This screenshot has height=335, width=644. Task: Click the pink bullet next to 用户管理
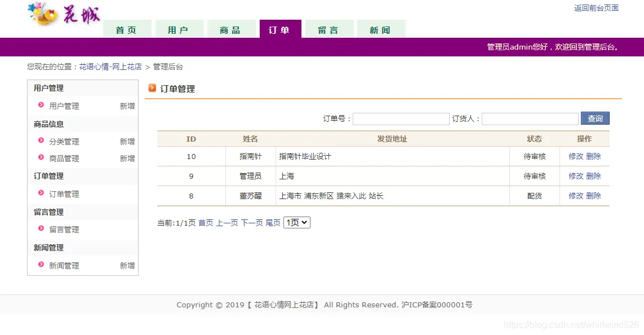pos(41,105)
